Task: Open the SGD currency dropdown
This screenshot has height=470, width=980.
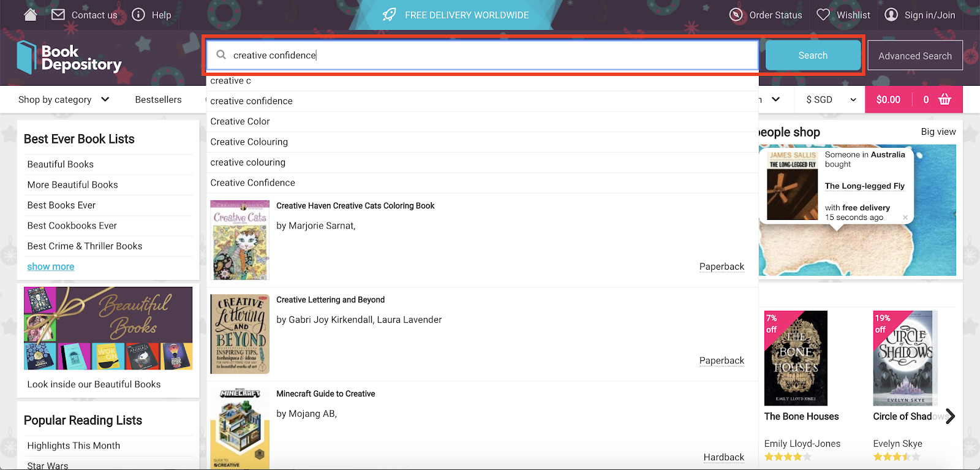Action: coord(831,99)
